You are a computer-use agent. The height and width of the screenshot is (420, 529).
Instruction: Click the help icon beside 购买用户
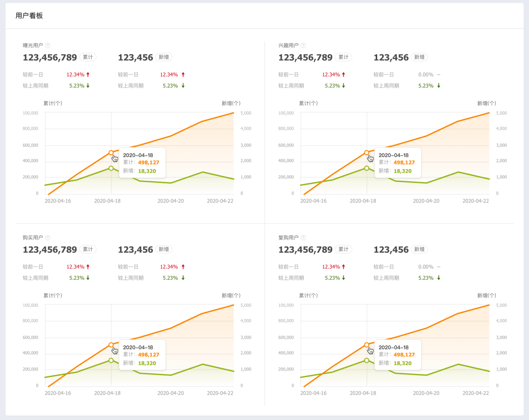48,238
